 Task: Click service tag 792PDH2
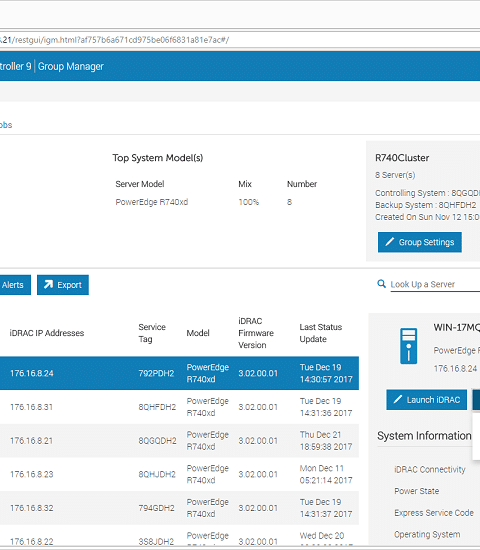(156, 373)
